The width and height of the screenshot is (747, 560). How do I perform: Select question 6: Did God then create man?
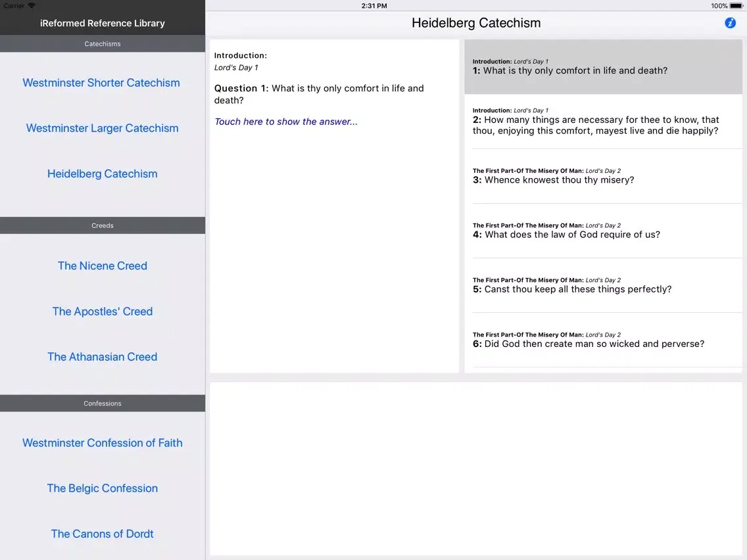pyautogui.click(x=603, y=340)
